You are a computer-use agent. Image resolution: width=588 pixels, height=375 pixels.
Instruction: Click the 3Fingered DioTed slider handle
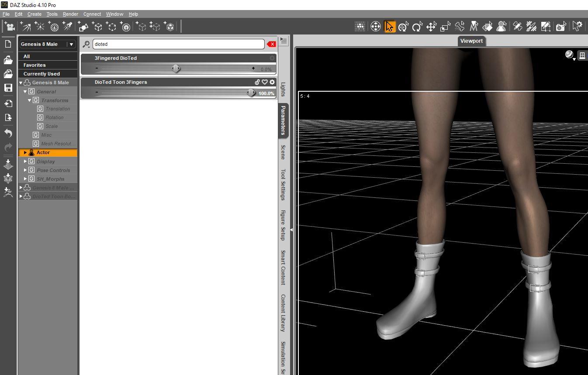coord(176,69)
